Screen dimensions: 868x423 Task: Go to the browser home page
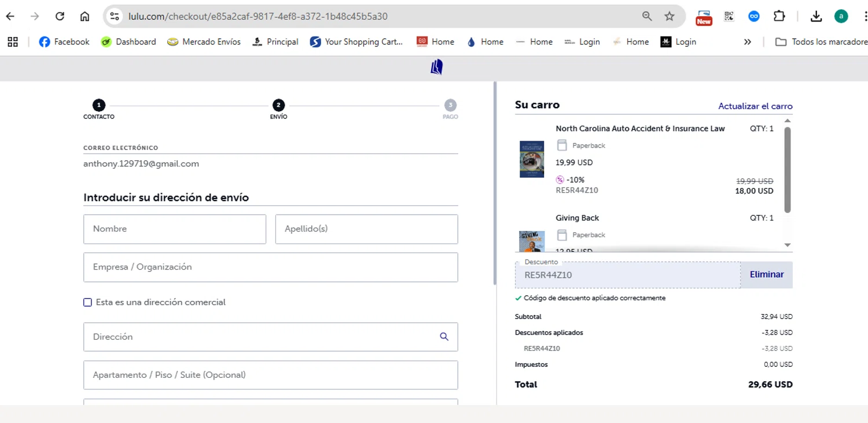pos(84,16)
